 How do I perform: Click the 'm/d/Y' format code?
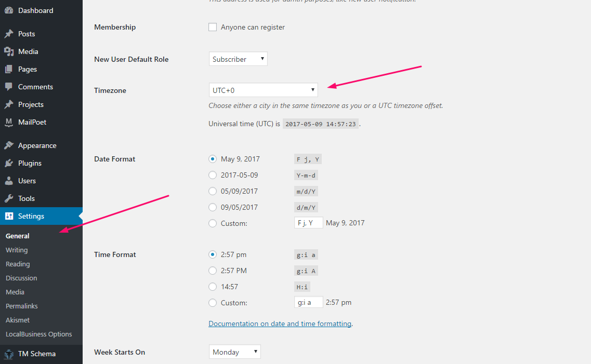tap(306, 192)
